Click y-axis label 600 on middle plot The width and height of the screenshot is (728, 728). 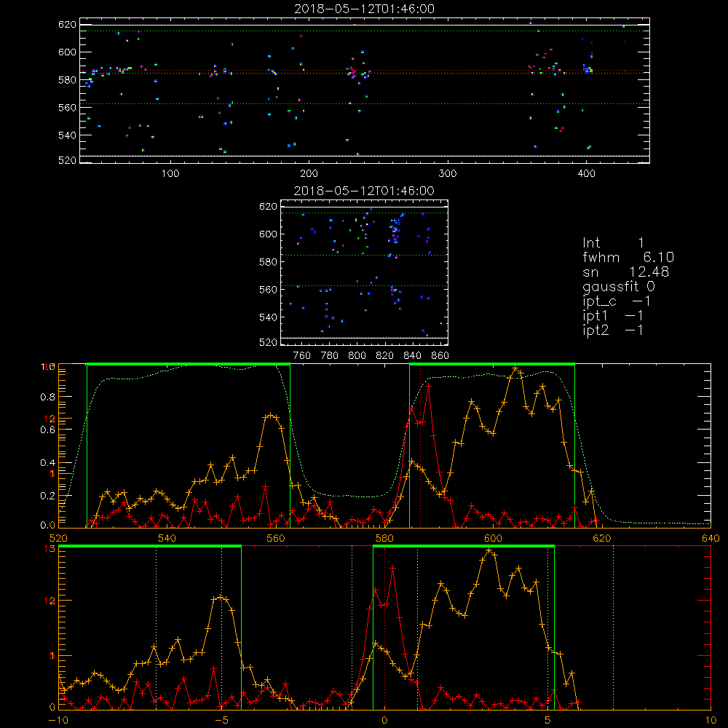pyautogui.click(x=269, y=234)
